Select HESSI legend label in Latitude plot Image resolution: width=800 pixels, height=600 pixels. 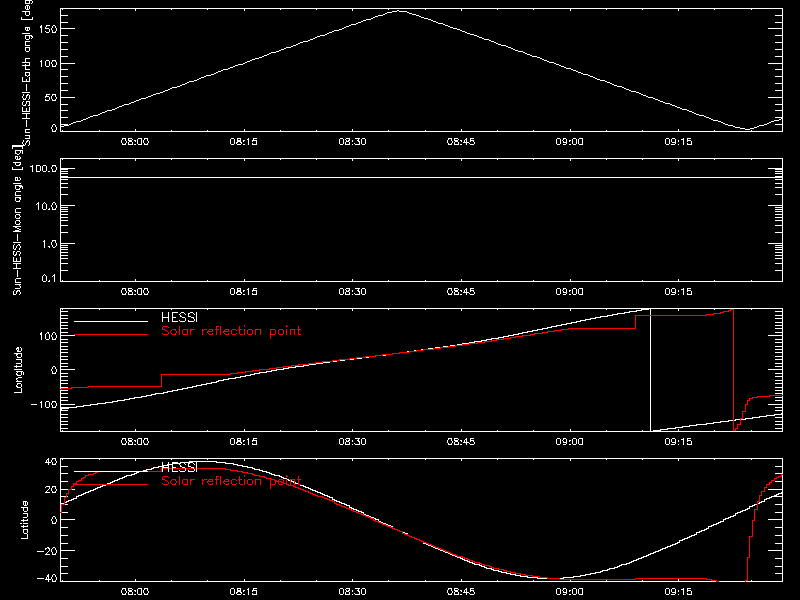[x=179, y=467]
